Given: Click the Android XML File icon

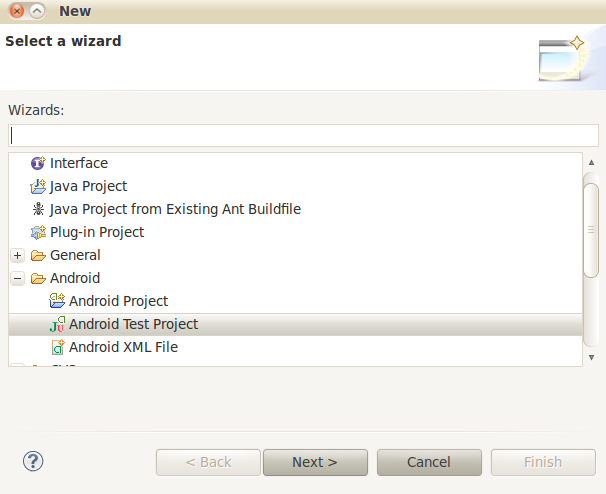Looking at the screenshot, I should pos(57,347).
